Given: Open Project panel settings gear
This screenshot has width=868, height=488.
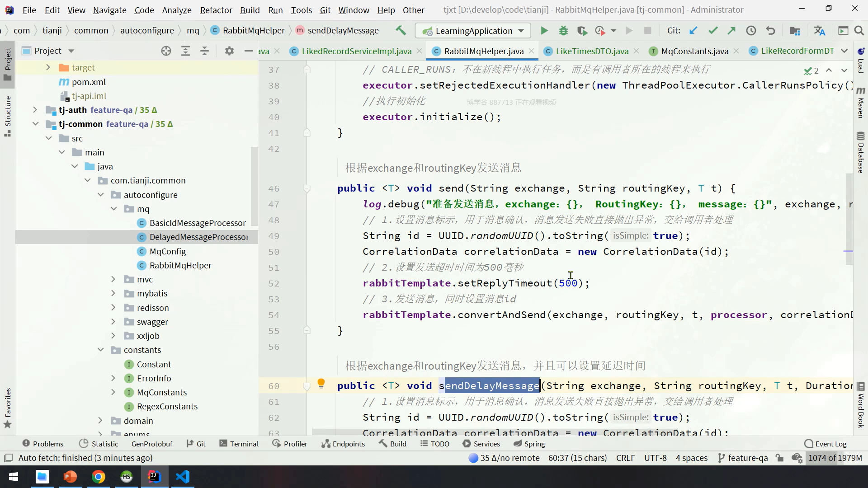Looking at the screenshot, I should (229, 51).
